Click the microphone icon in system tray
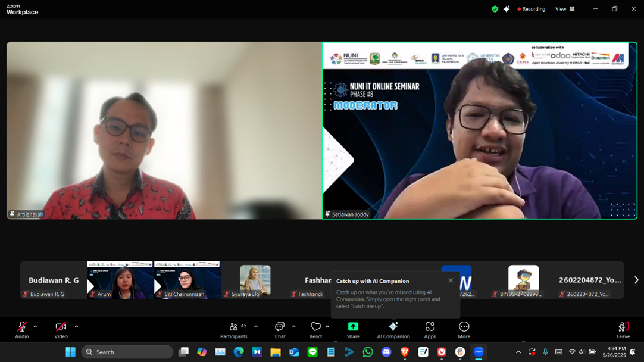644x362 pixels. [545, 352]
